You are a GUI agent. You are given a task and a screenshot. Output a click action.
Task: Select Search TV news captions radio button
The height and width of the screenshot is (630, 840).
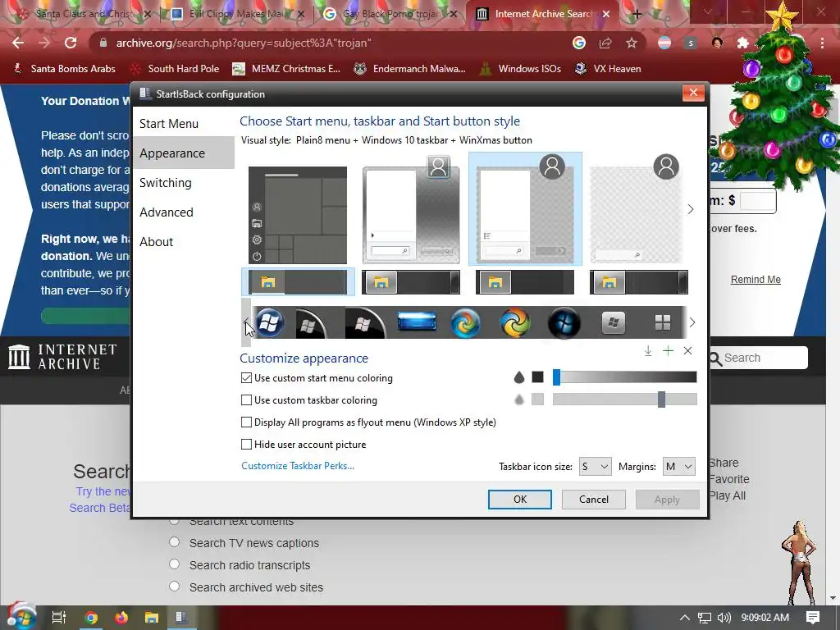[x=174, y=542]
